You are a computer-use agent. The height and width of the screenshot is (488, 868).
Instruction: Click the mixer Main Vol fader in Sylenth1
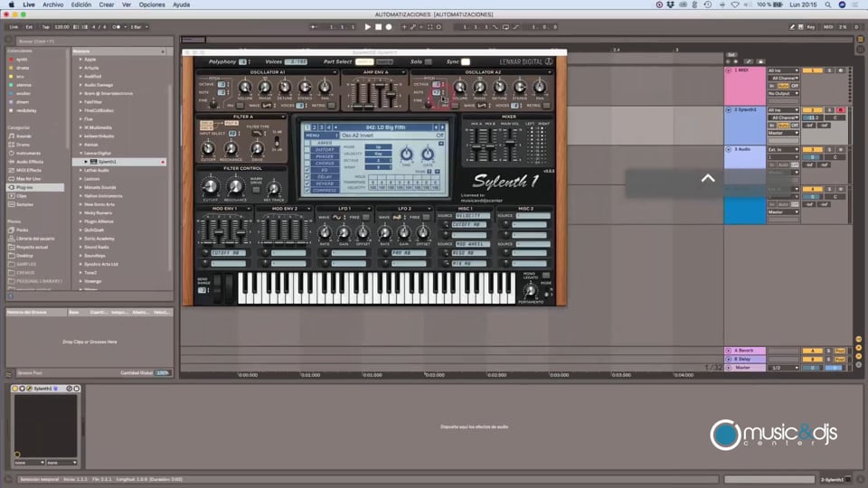509,143
